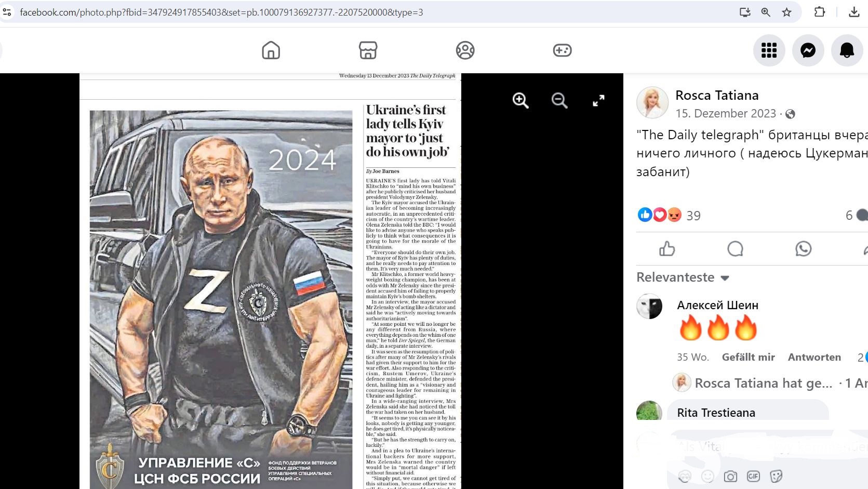Open the Marketplace storefront icon

368,50
